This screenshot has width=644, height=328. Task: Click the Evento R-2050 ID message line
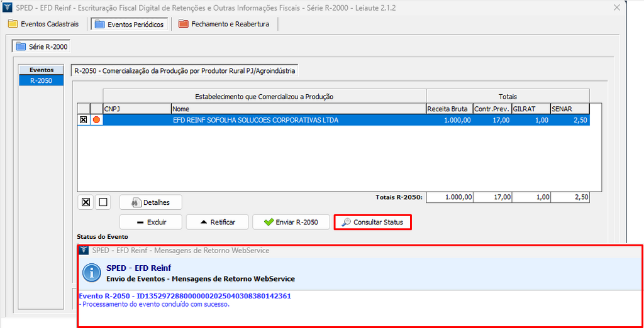click(x=185, y=296)
